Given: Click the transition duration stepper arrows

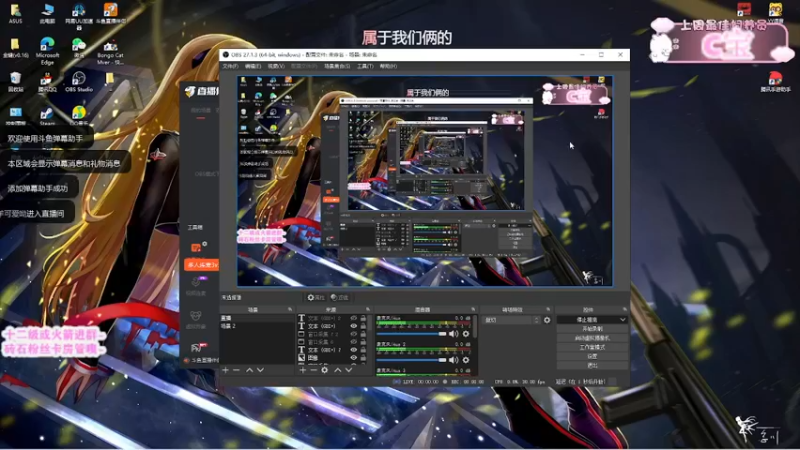Looking at the screenshot, I should pyautogui.click(x=536, y=320).
